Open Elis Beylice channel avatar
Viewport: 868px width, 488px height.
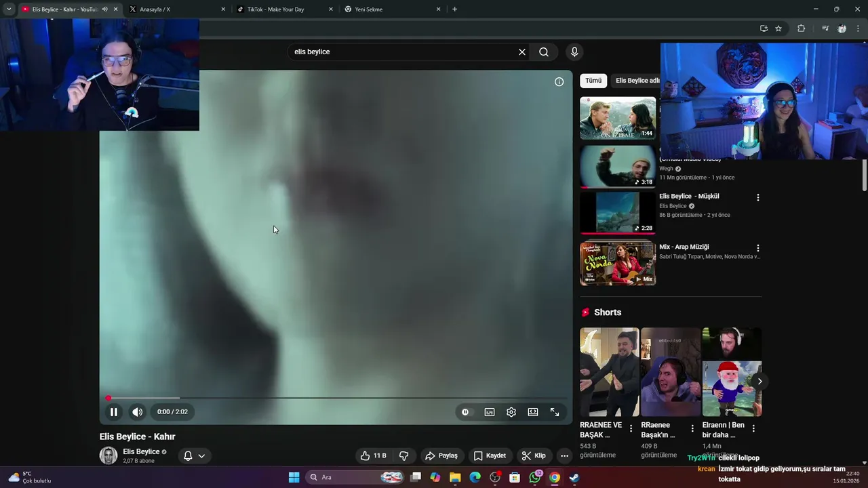108,455
